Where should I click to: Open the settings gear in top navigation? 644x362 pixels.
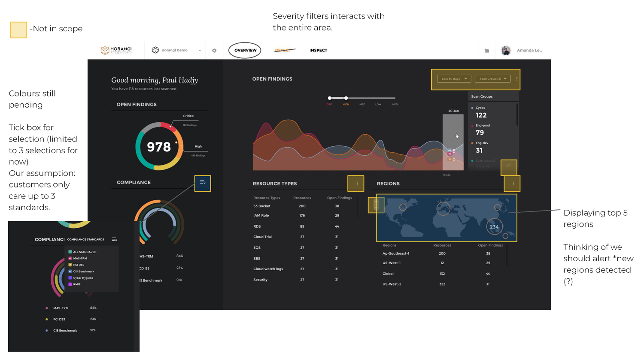(x=214, y=51)
